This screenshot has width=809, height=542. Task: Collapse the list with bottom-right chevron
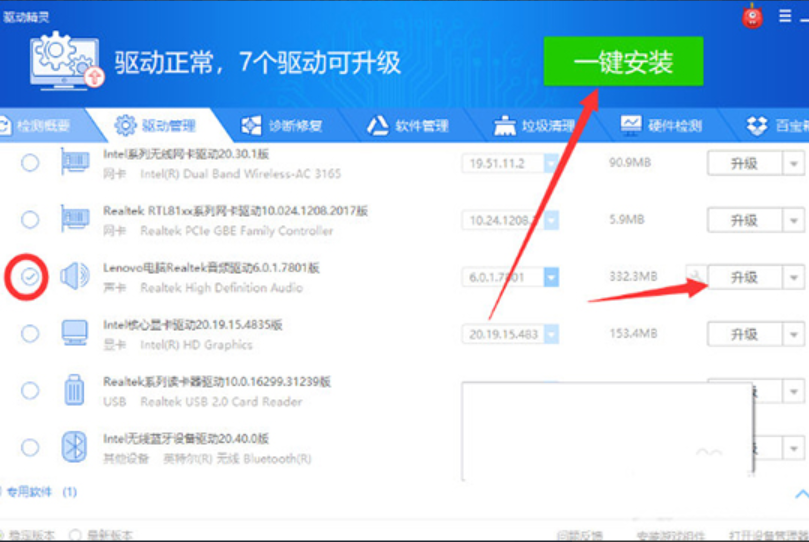[x=801, y=493]
